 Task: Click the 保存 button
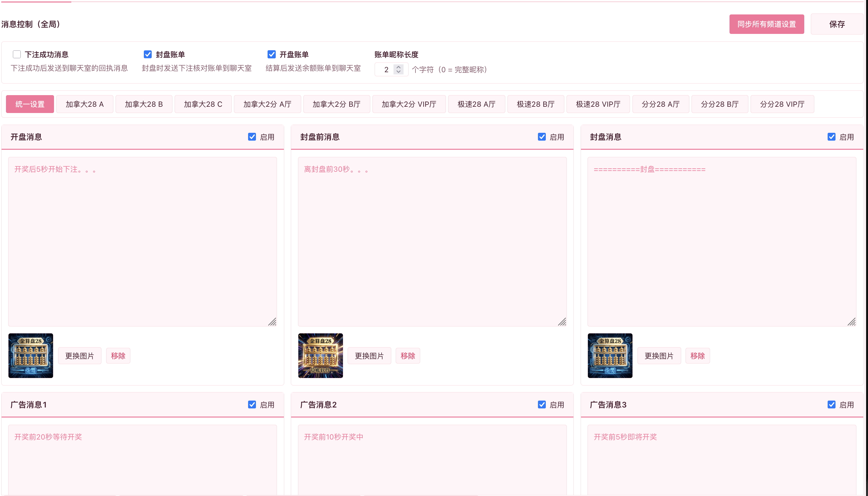(x=837, y=24)
